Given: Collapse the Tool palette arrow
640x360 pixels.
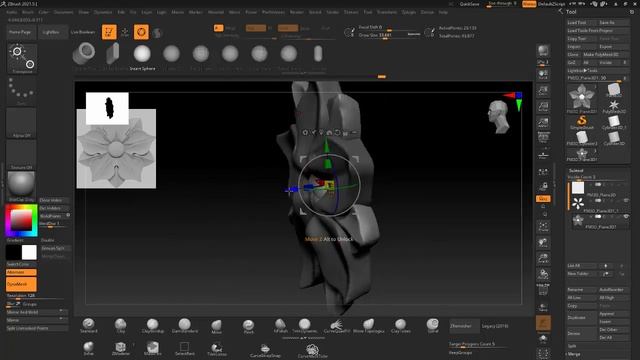Looking at the screenshot, I should [x=561, y=11].
